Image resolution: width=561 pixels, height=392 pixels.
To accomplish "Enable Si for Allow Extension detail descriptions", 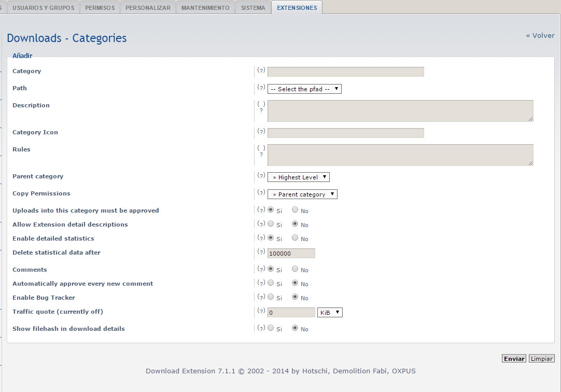I will (271, 224).
